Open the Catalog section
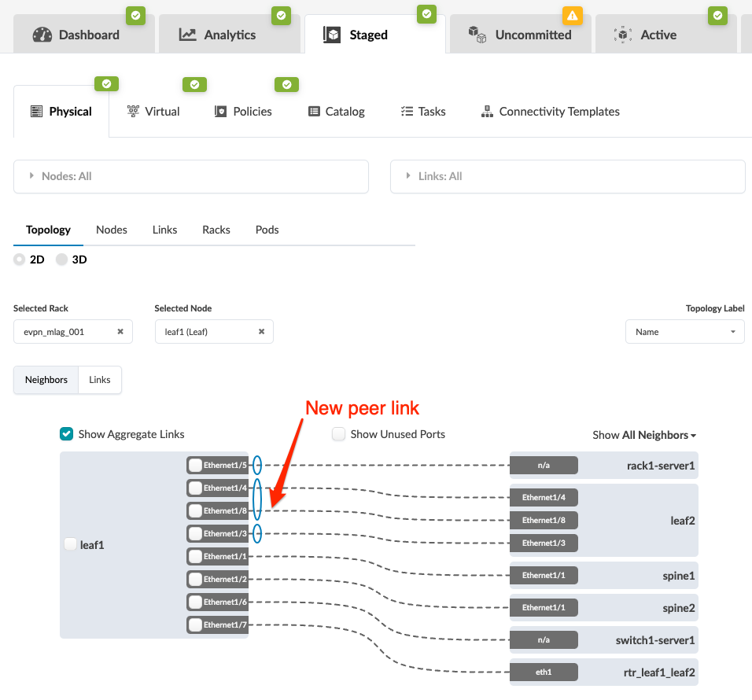752x700 pixels. (336, 111)
